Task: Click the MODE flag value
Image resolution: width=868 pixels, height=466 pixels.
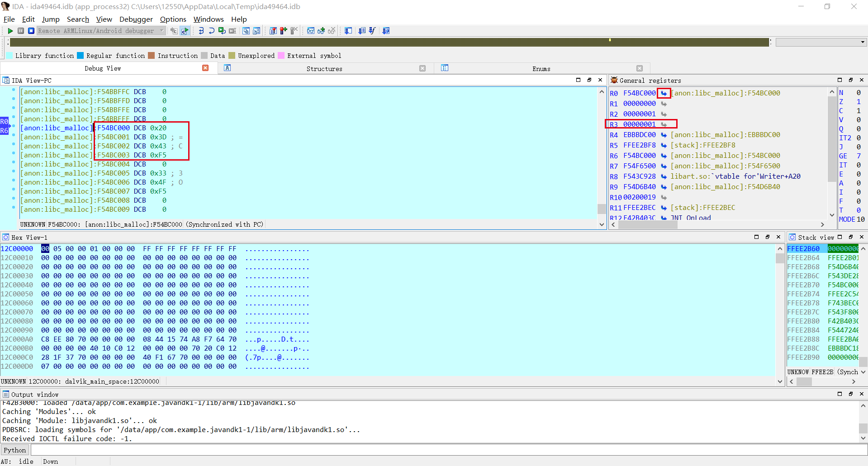Action: (860, 219)
